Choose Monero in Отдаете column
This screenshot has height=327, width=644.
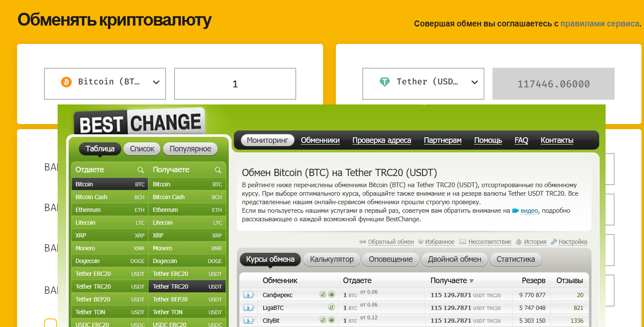(110, 248)
